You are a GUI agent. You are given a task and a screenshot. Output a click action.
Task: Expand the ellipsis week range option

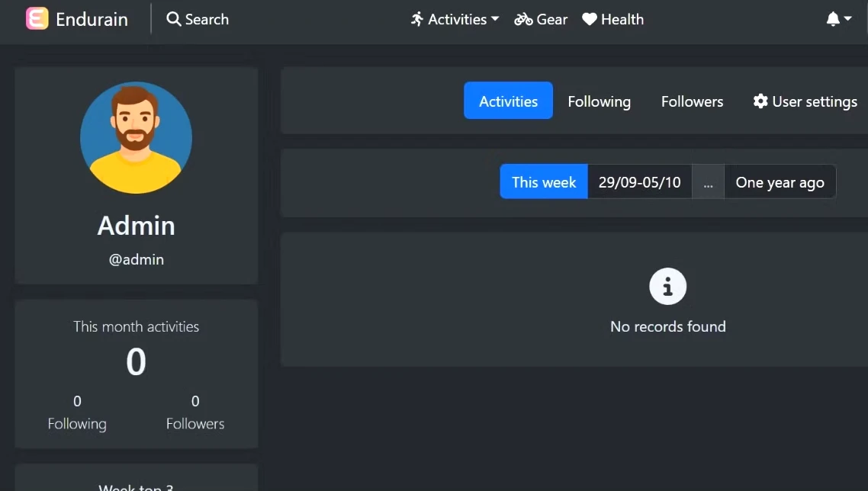708,182
